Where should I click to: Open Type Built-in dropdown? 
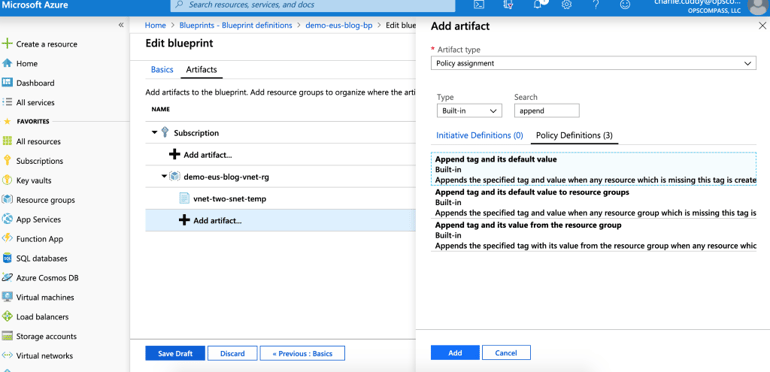click(x=469, y=111)
